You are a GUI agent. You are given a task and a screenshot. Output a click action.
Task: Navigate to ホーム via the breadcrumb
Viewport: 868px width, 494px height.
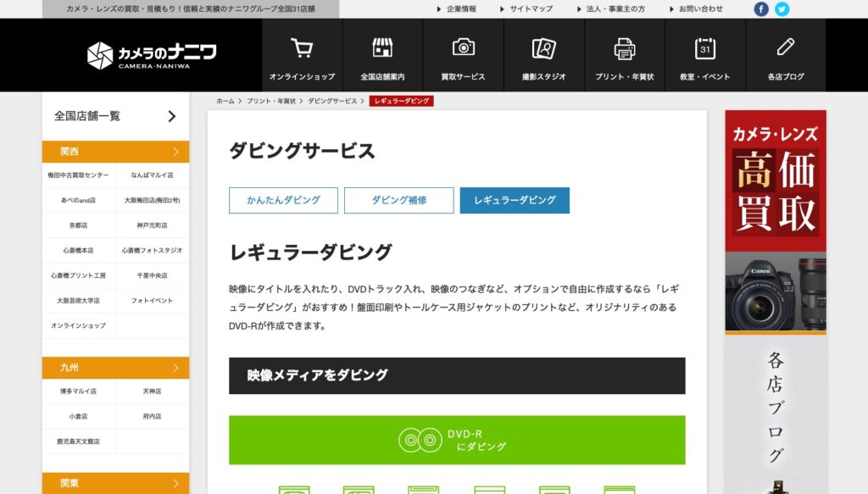[224, 100]
